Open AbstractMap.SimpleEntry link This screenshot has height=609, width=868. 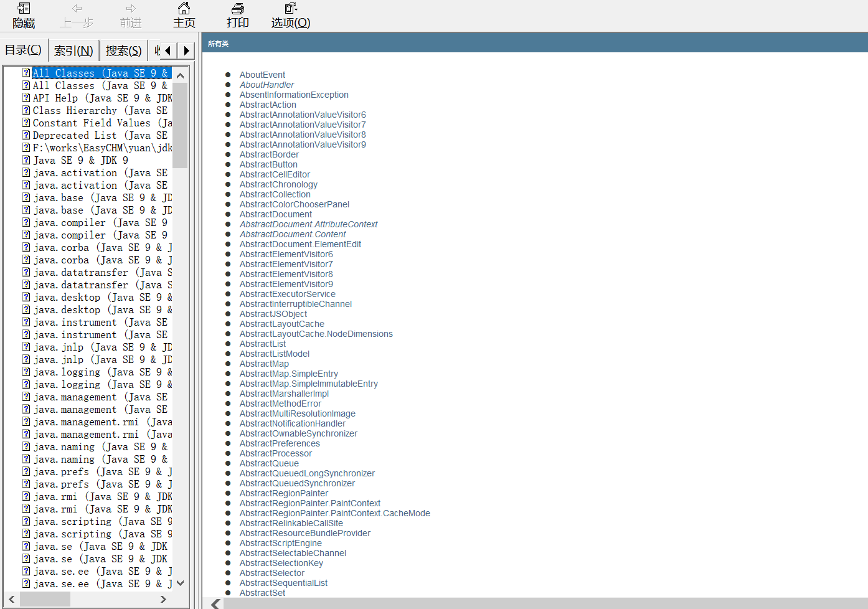tap(289, 374)
